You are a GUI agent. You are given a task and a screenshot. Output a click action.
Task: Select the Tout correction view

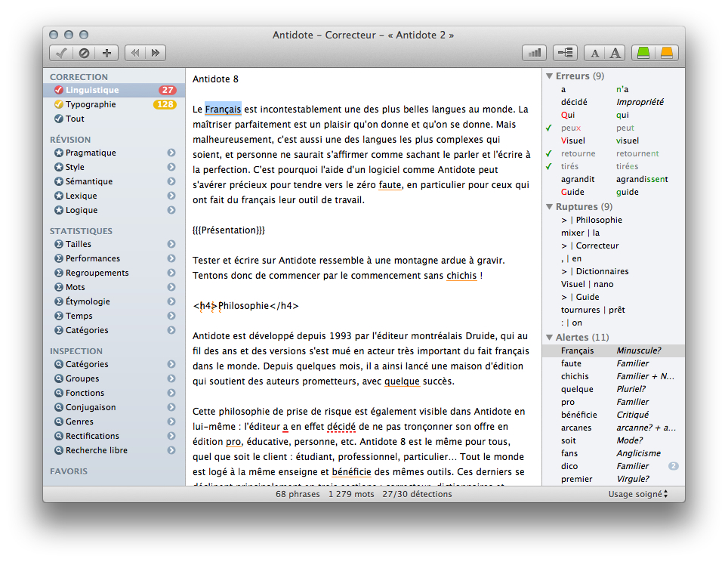[114, 119]
